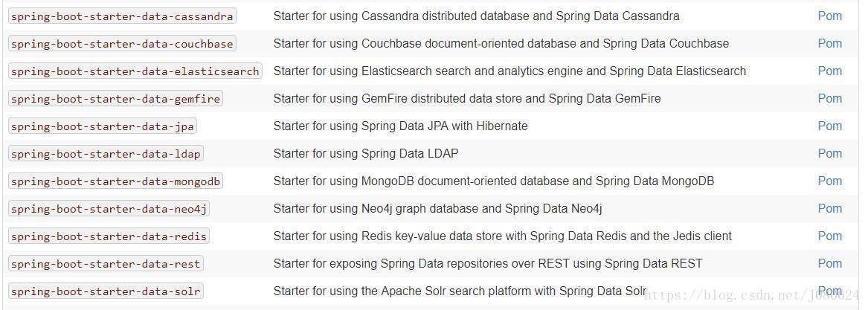This screenshot has height=310, width=868.
Task: Open the Pom link for data-mongodb starter
Action: (830, 181)
